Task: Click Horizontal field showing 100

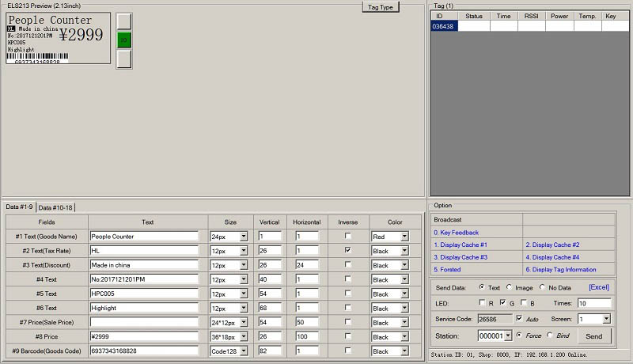Action: [x=307, y=336]
